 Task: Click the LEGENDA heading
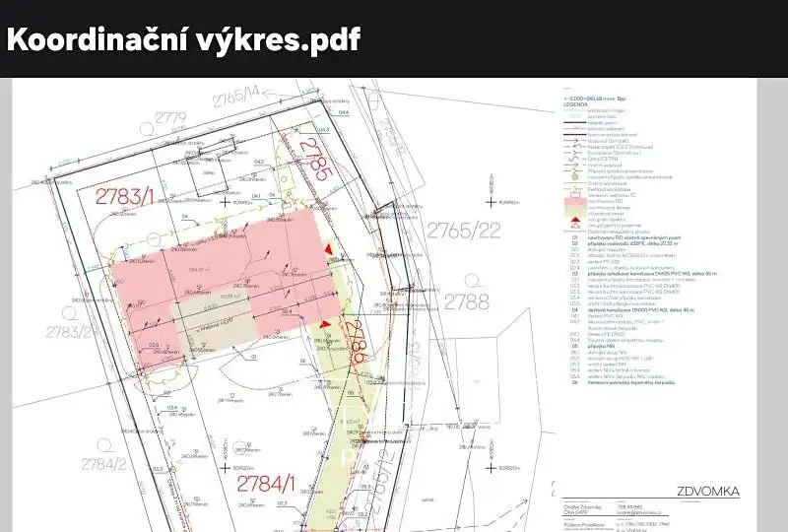tap(575, 104)
